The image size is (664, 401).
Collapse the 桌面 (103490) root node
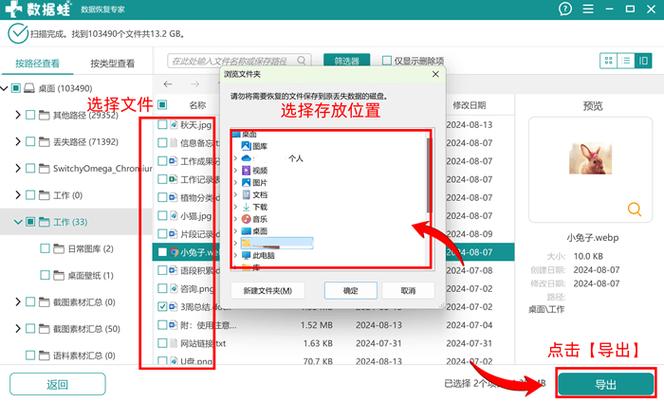(x=4, y=88)
